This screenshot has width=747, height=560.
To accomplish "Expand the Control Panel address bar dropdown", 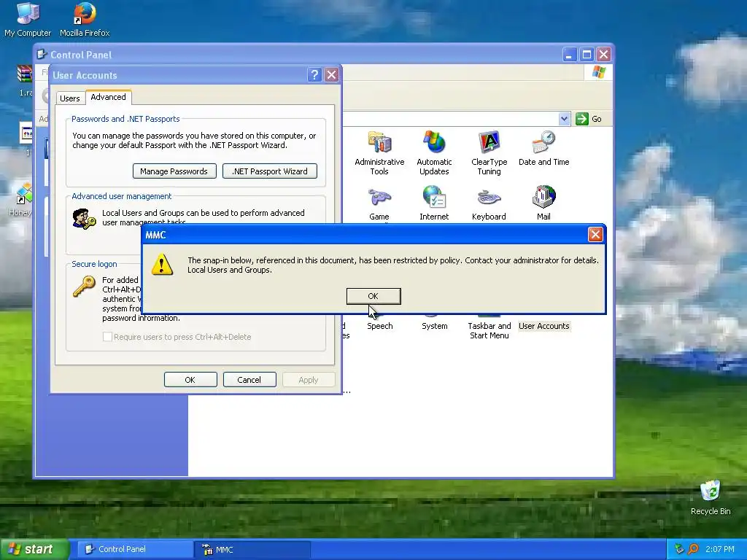I will point(564,119).
